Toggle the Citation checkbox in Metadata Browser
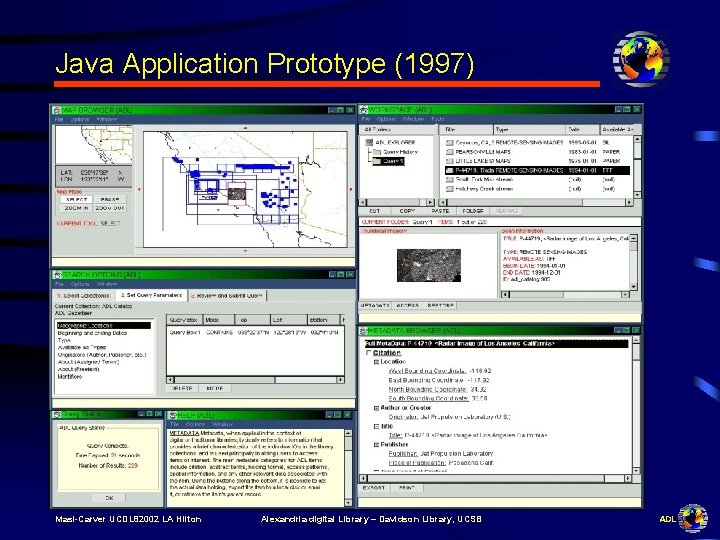The height and width of the screenshot is (540, 720). (x=368, y=353)
